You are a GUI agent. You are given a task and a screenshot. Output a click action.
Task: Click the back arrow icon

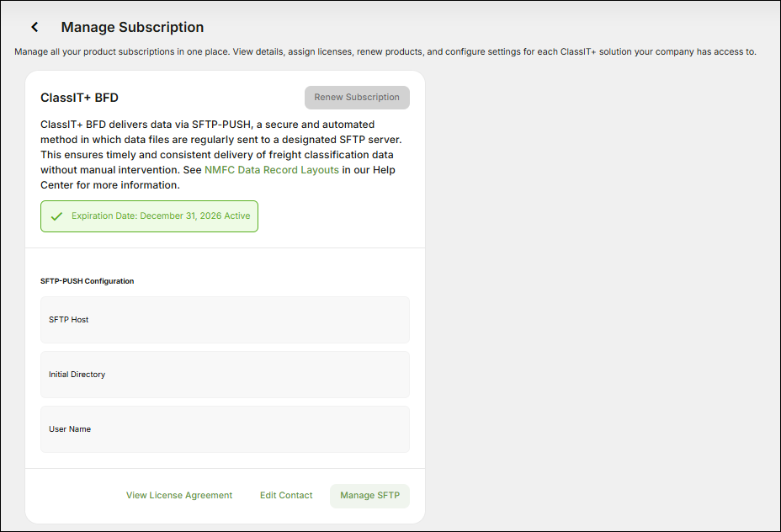click(34, 26)
